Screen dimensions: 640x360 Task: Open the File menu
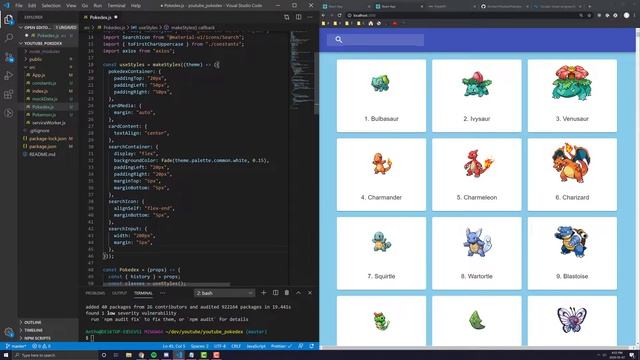point(19,6)
